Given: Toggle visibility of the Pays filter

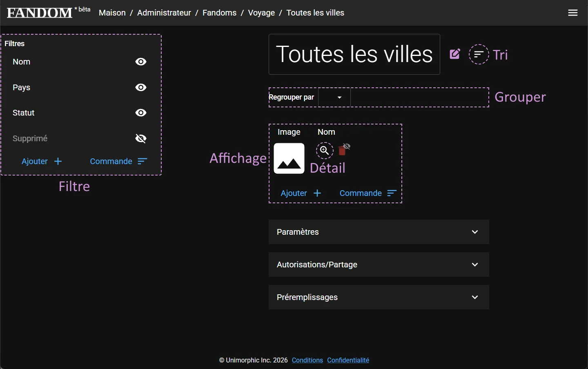Looking at the screenshot, I should point(141,87).
